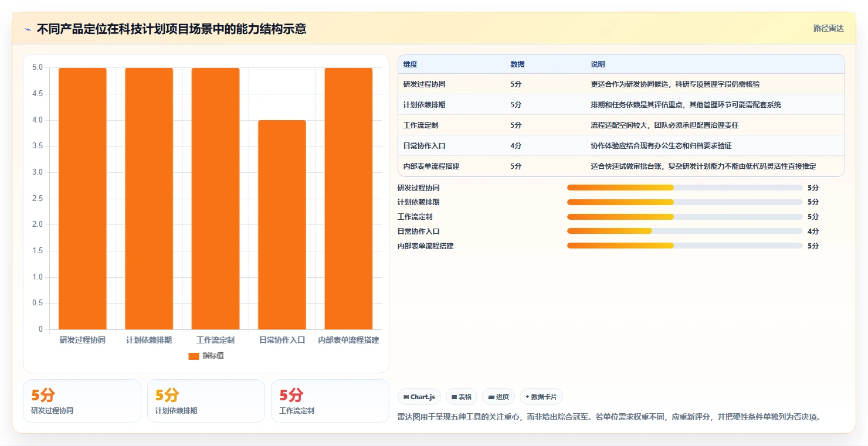
Task: Click the 日常协作入口 progress bar
Action: pyautogui.click(x=684, y=231)
